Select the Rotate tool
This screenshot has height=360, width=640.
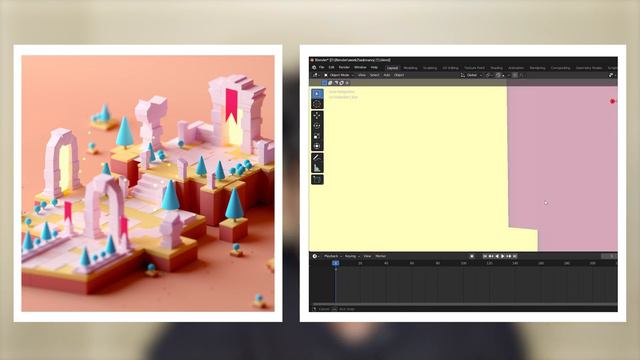click(x=317, y=126)
